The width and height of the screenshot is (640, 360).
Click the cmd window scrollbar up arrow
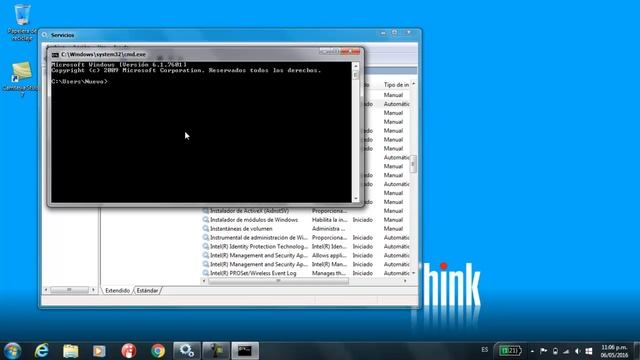pos(356,66)
